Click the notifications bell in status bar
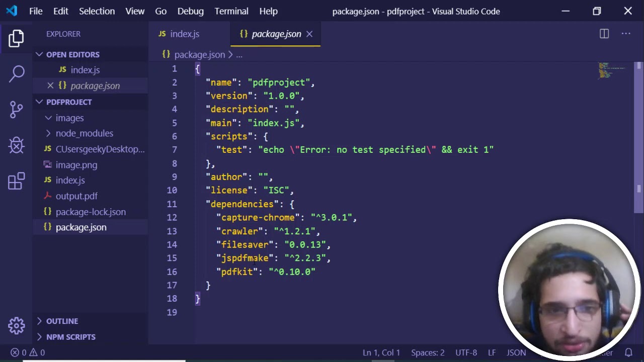The width and height of the screenshot is (644, 362). coord(628,352)
